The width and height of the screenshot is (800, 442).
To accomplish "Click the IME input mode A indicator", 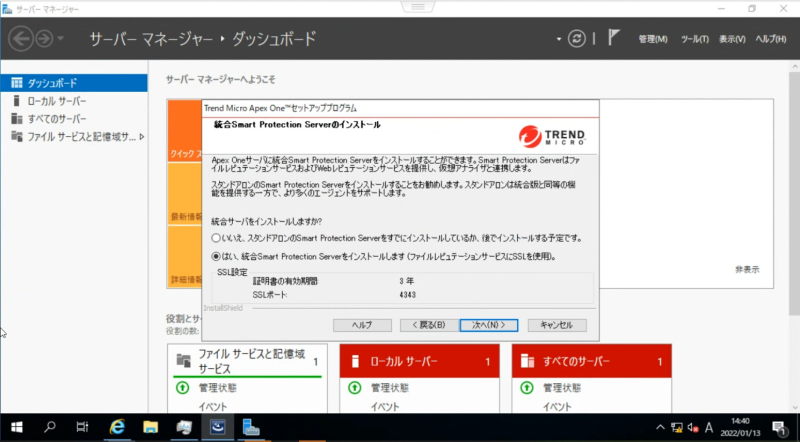I will (x=709, y=428).
